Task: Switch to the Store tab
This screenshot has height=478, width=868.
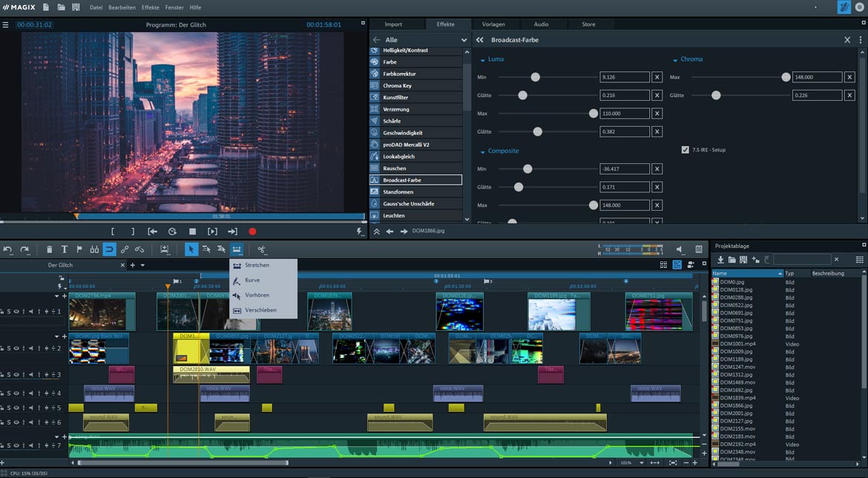Action: [588, 24]
